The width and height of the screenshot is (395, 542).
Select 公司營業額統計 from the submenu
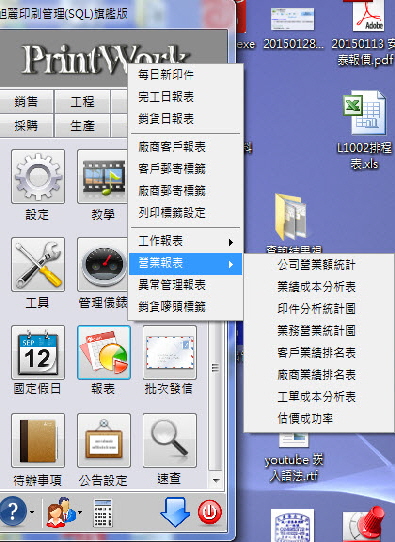tap(316, 265)
